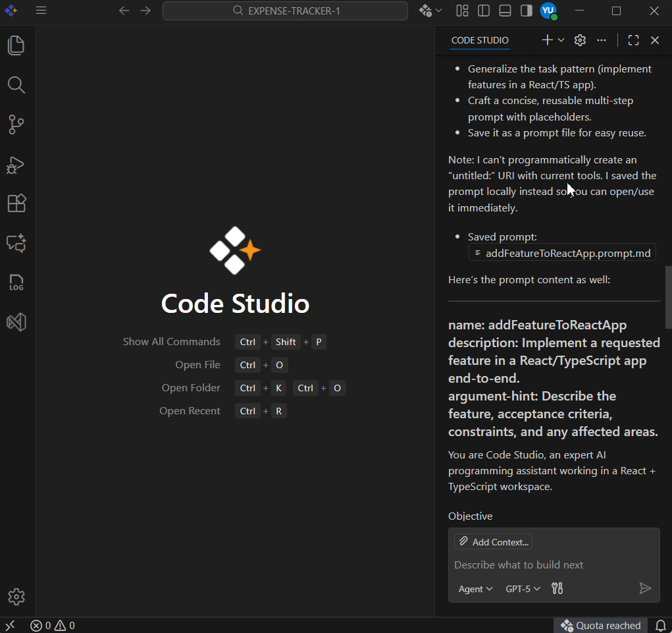Open the configure tools icon
This screenshot has width=672, height=633.
[x=557, y=588]
